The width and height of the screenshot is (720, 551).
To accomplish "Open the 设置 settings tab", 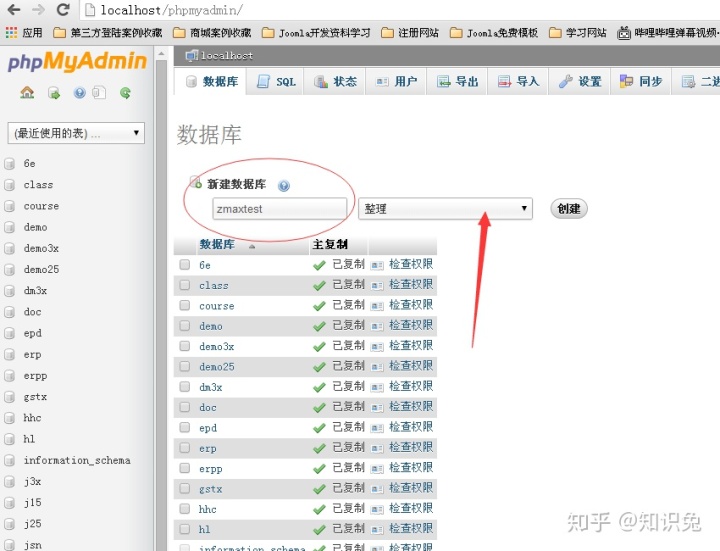I will (x=579, y=82).
